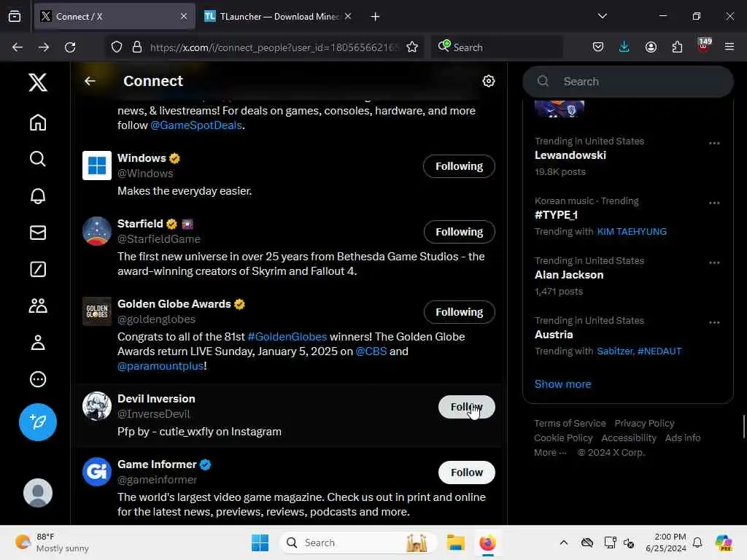
Task: Click the browser address bar URL
Action: (x=274, y=47)
